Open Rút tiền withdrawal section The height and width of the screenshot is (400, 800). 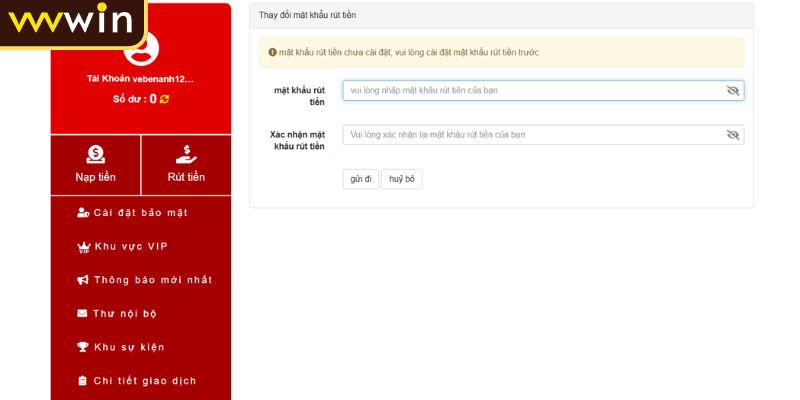tap(186, 164)
